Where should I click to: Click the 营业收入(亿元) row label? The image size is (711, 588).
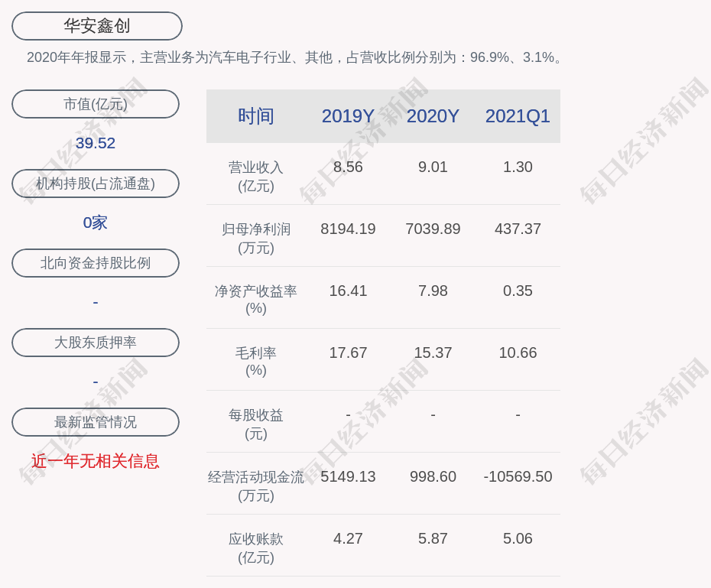[256, 176]
